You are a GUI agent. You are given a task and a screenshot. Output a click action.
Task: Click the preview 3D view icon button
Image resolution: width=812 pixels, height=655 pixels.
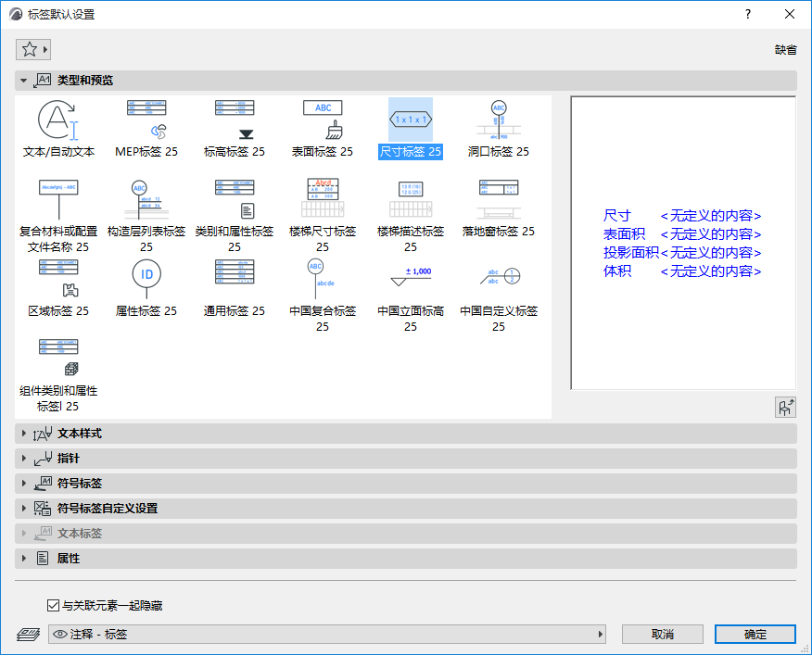coord(785,408)
